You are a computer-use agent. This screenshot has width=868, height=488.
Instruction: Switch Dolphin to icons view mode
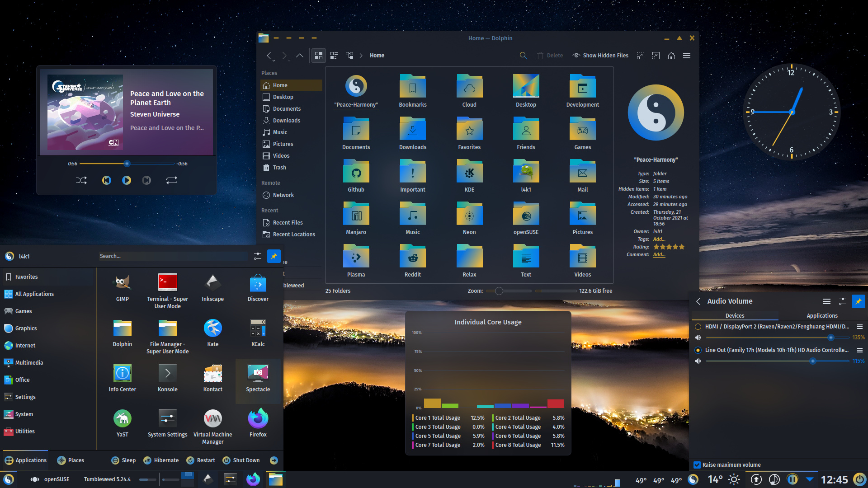pos(319,56)
